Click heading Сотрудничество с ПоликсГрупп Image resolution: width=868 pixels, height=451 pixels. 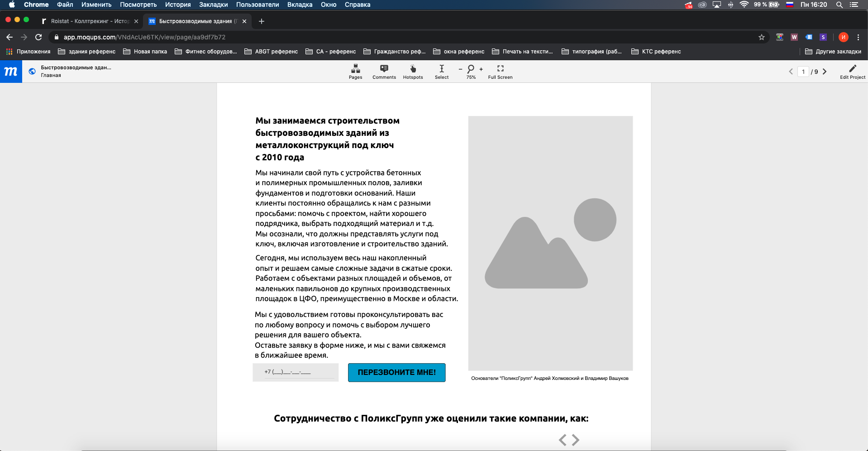coord(431,418)
